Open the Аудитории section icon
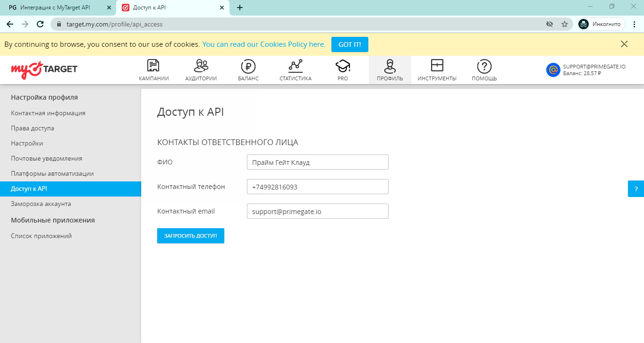Viewport: 644px width, 343px height. point(201,66)
